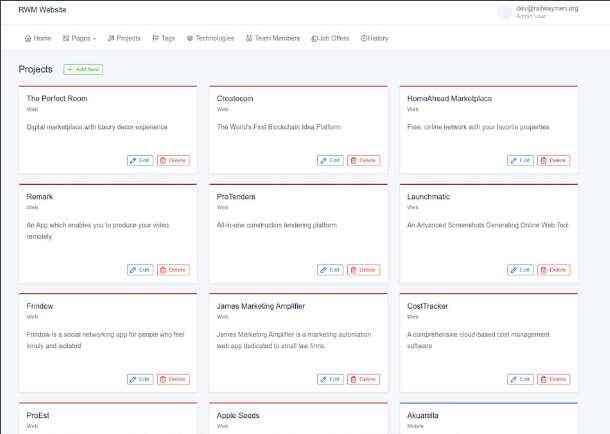Click the Job Offers icon in navbar
This screenshot has width=610, height=434.
click(313, 38)
